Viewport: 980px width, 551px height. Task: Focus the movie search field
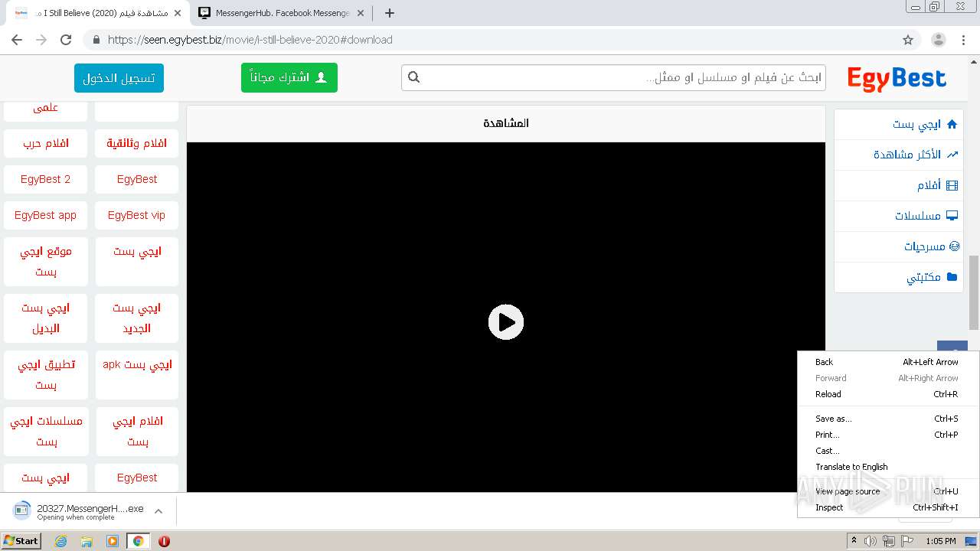coord(613,77)
